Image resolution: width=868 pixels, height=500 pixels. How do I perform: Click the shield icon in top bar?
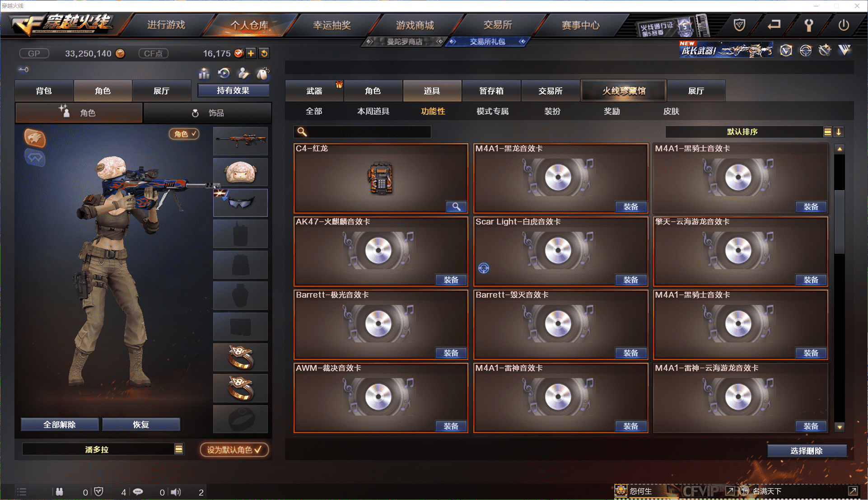[739, 25]
